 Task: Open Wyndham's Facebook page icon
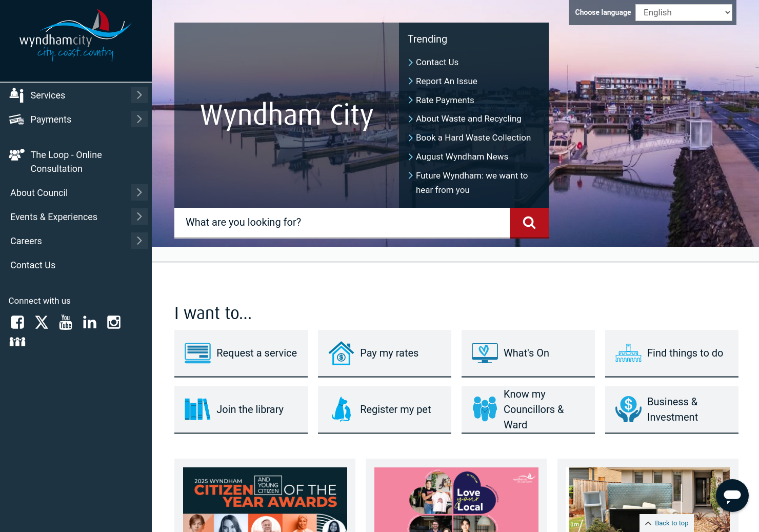pyautogui.click(x=17, y=322)
